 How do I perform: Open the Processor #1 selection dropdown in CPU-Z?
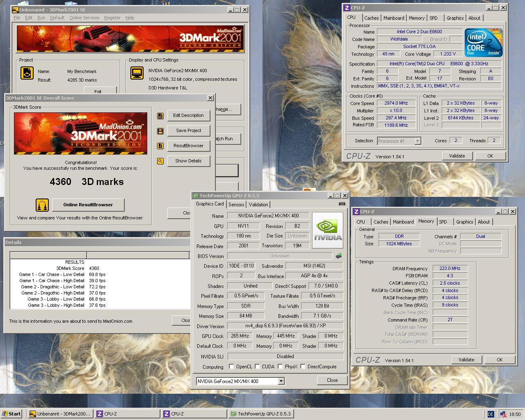[x=418, y=141]
